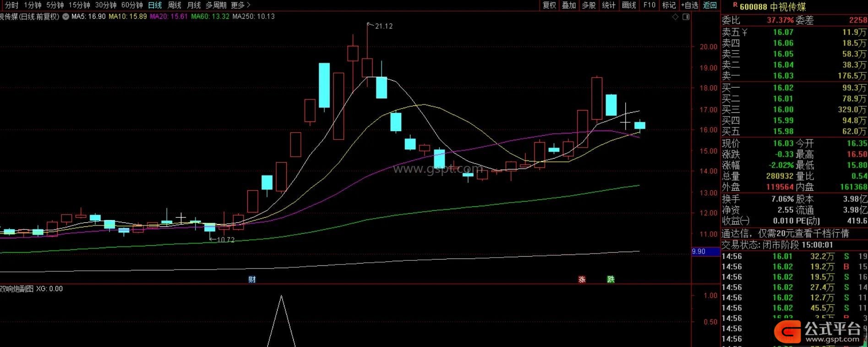Click the 10.72 low price label

[x=225, y=240]
